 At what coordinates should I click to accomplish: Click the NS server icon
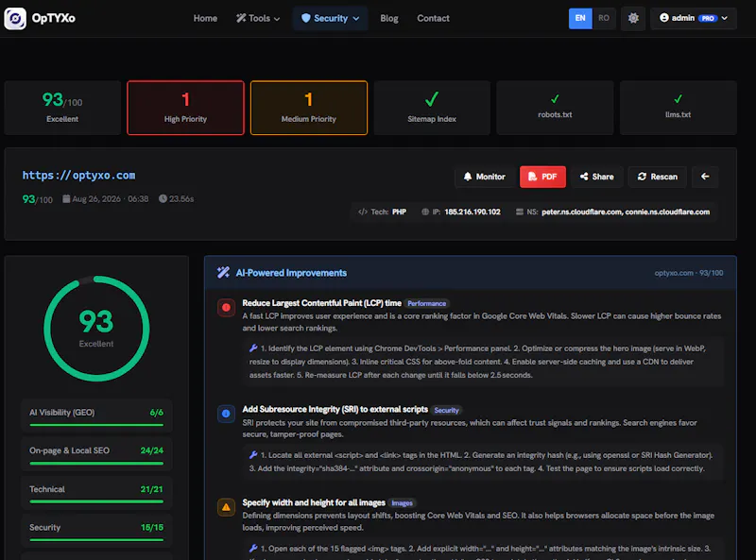[x=519, y=212]
